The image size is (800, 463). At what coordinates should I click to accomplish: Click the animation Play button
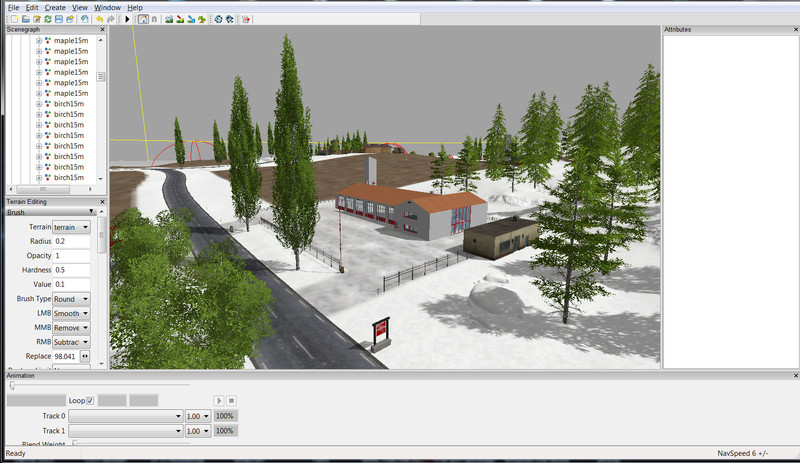tap(219, 401)
